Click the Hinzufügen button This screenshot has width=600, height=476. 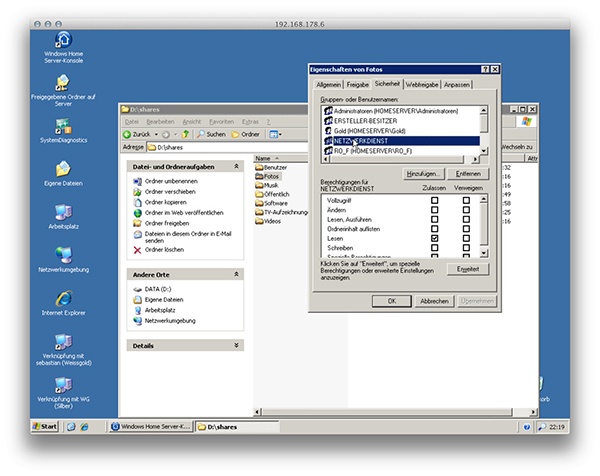[x=425, y=174]
